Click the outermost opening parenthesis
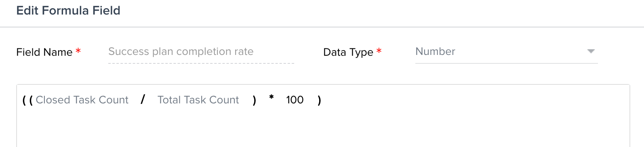This screenshot has height=147, width=644. 24,100
